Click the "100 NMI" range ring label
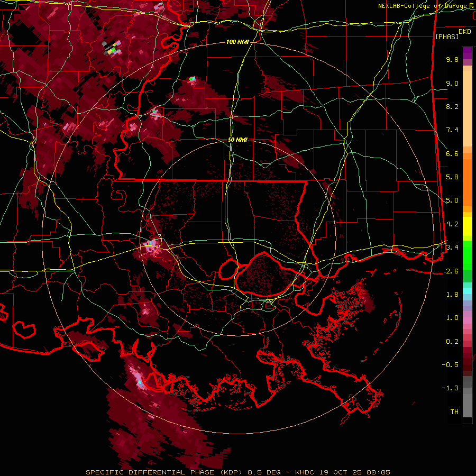Screen dimensions: 476x476 coord(237,42)
